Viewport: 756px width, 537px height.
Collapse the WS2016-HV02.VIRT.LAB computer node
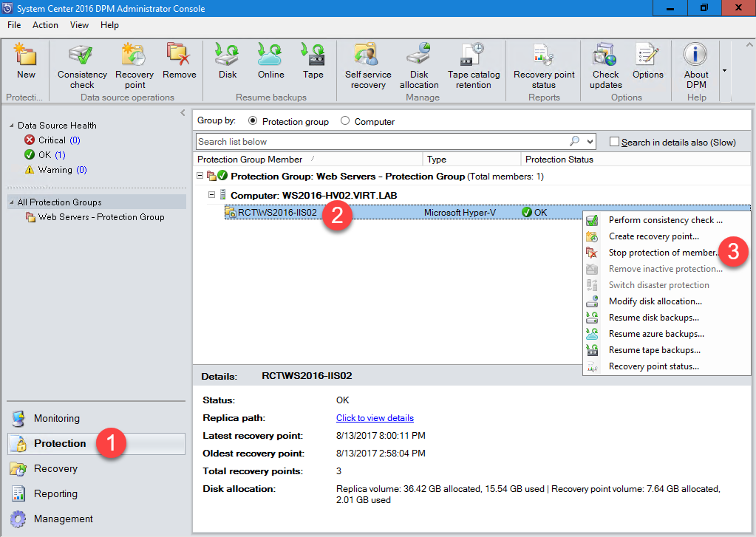coord(211,195)
